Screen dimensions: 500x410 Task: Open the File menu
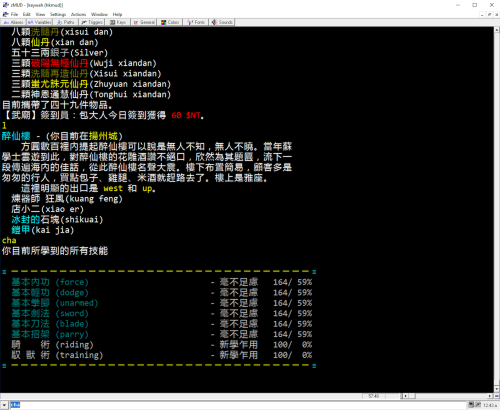pos(14,14)
